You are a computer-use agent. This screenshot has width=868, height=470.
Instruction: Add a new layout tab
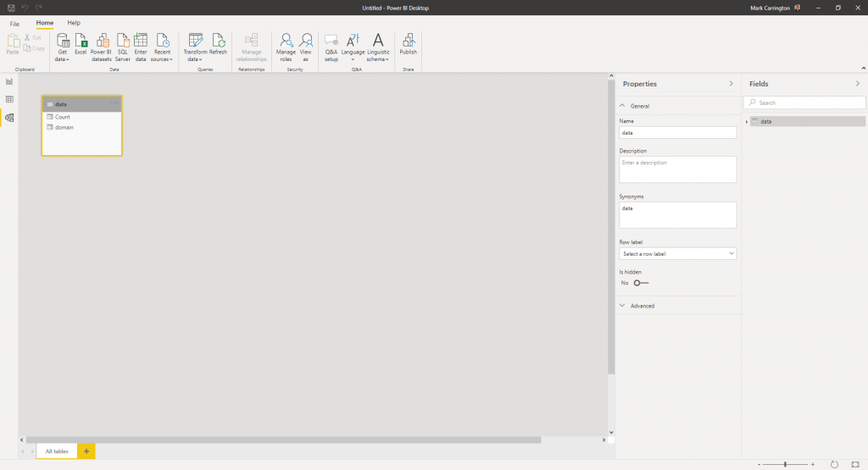[x=86, y=451]
